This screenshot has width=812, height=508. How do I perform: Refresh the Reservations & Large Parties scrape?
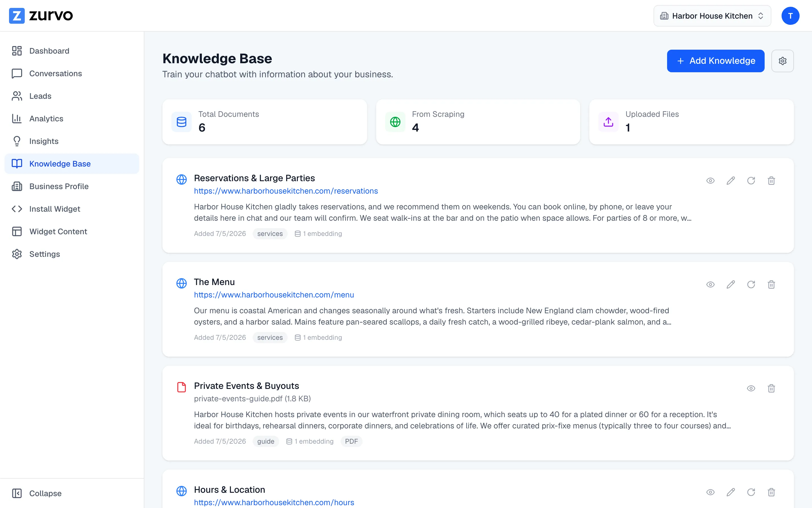[751, 181]
